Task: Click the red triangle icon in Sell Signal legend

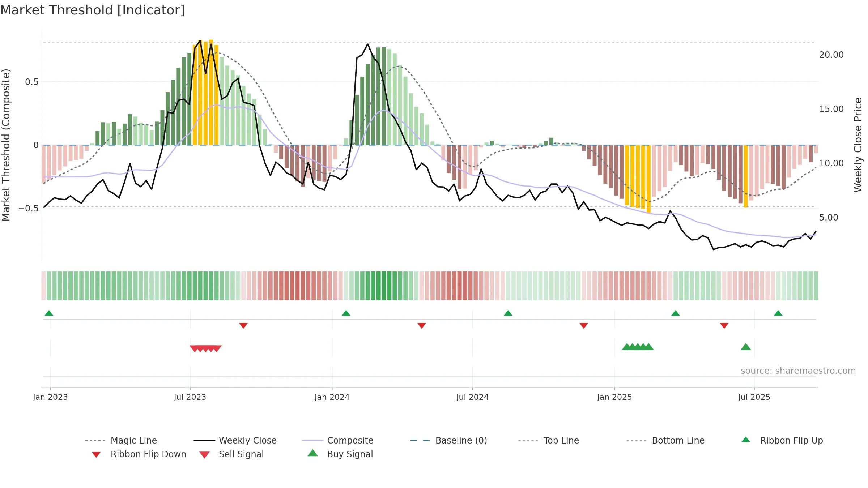Action: 204,455
